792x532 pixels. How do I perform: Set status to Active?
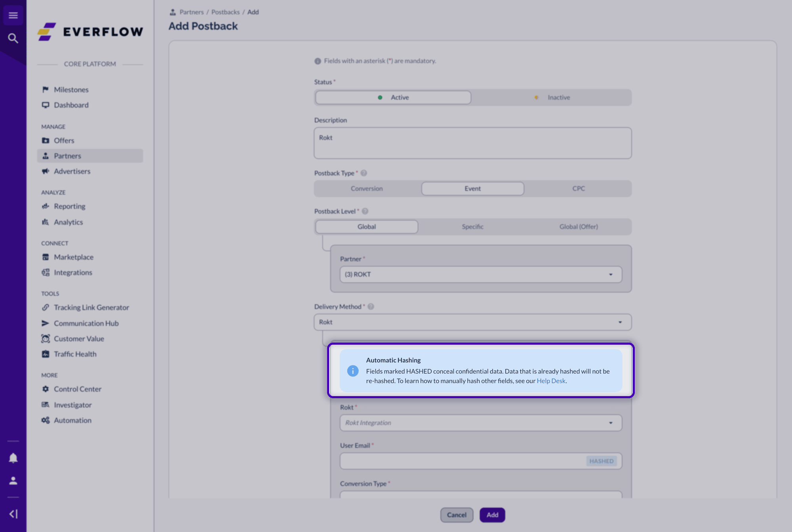[393, 97]
